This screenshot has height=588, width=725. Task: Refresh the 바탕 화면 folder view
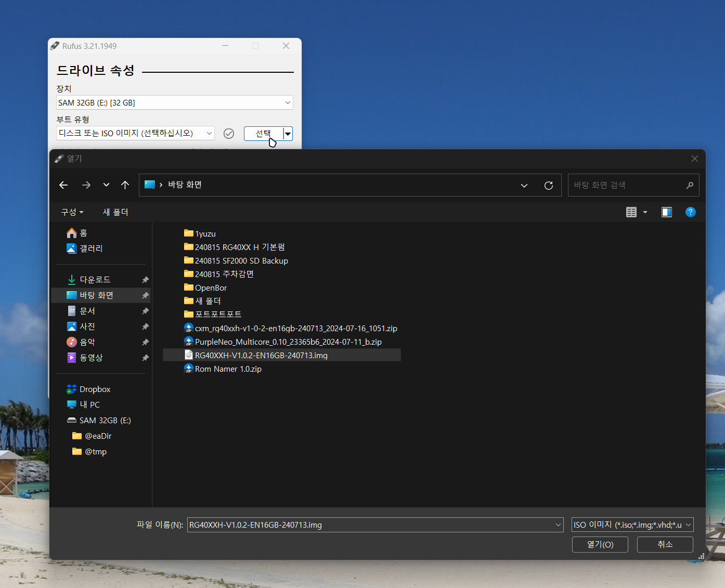[549, 186]
